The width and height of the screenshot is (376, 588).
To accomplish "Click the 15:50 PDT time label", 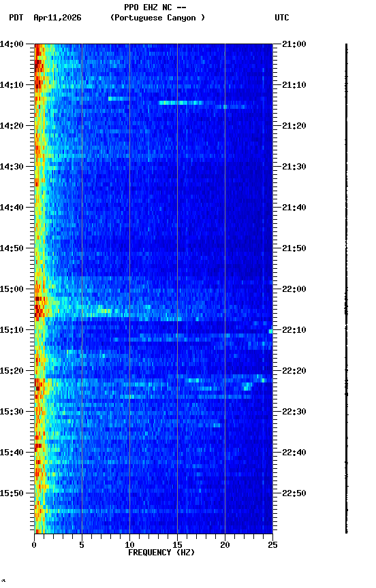I will coord(12,493).
